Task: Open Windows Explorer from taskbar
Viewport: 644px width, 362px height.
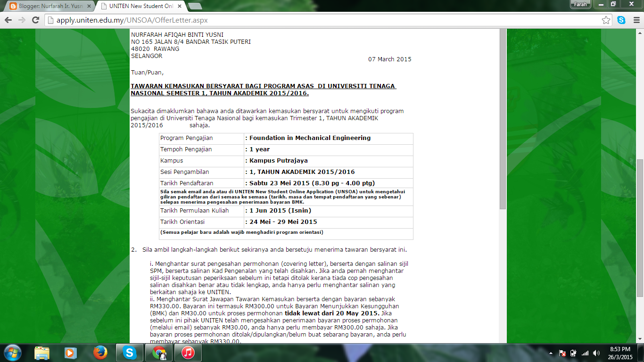Action: (41, 353)
